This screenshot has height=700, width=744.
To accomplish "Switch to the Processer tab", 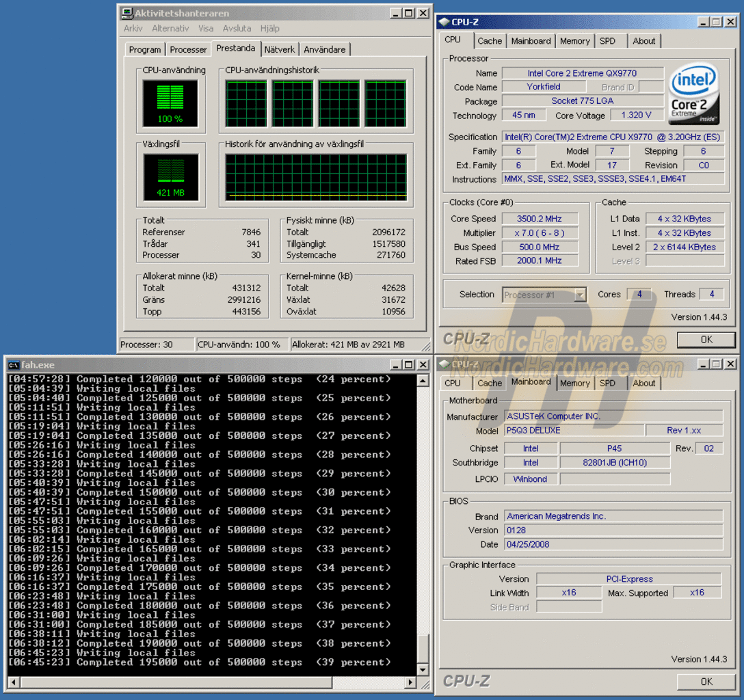I will pyautogui.click(x=188, y=49).
